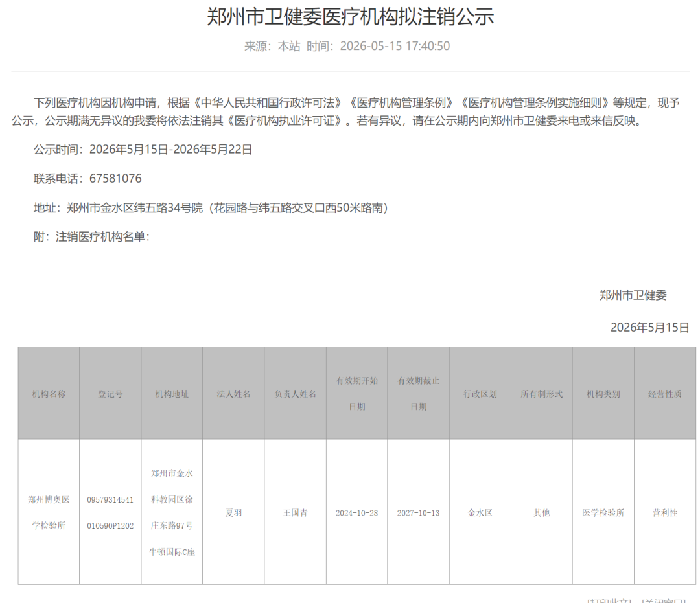
Task: Click the district cell 金水区
Action: (x=480, y=512)
